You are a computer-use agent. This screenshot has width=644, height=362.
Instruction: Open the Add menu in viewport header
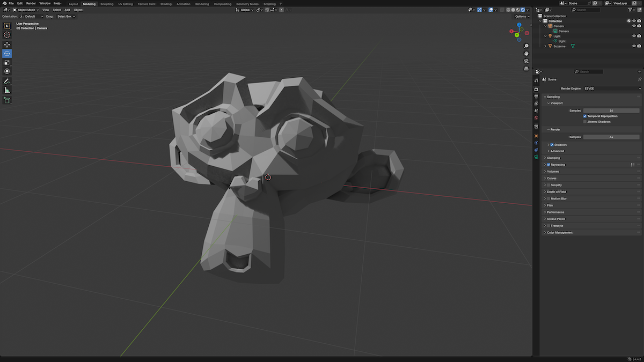[67, 10]
